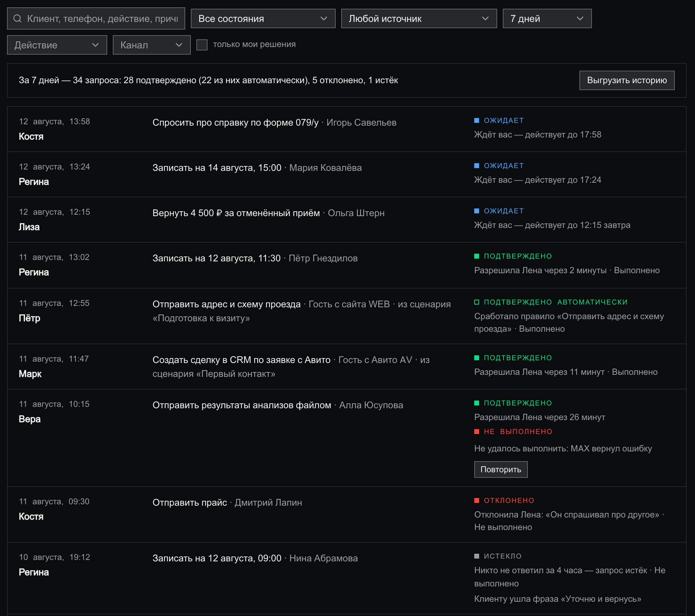Click the «Подтверждено автоматически» status label

click(556, 302)
